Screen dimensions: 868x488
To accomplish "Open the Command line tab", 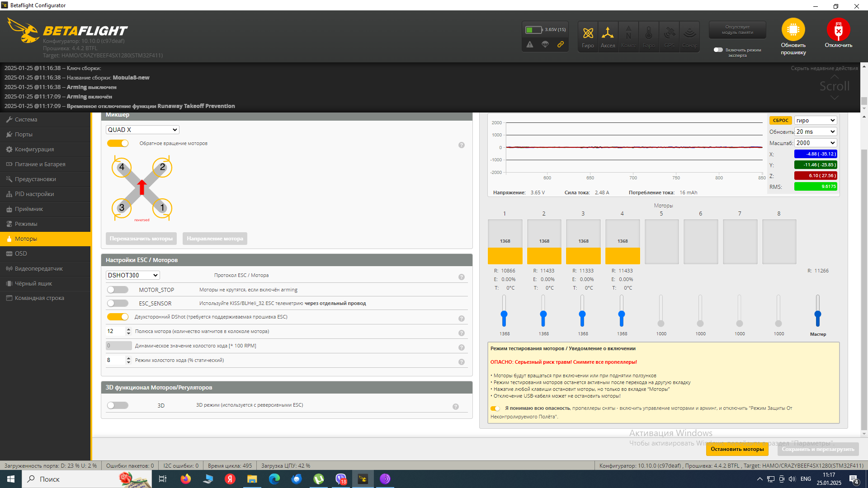I will [45, 298].
